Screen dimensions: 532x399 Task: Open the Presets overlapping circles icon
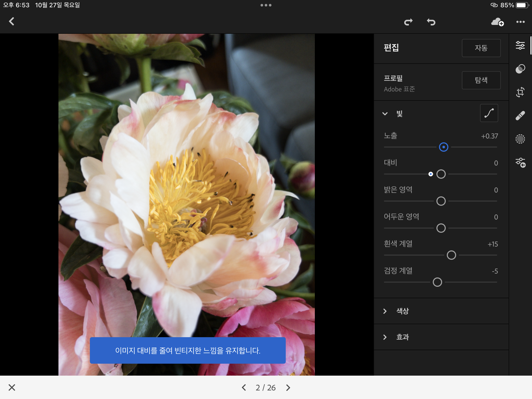520,69
